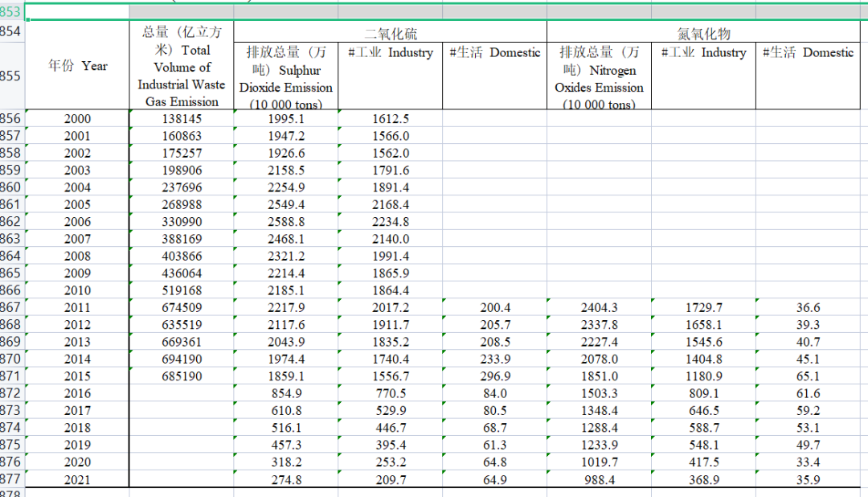Click the Total Volume of Industrial Waste Gas Emission header
Screen dimensions: 868x497
point(182,65)
